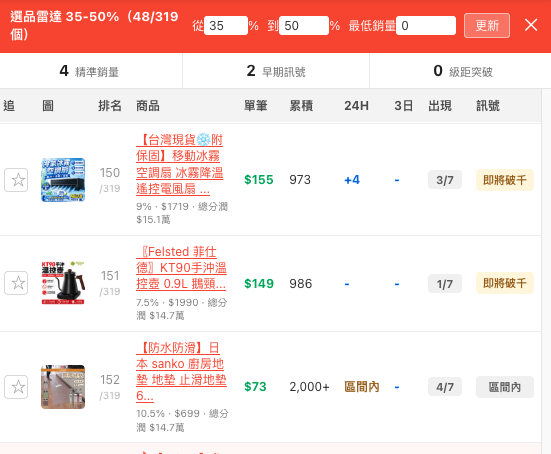Star the Felsted KT90 kettle product
This screenshot has height=454, width=551.
tap(16, 283)
